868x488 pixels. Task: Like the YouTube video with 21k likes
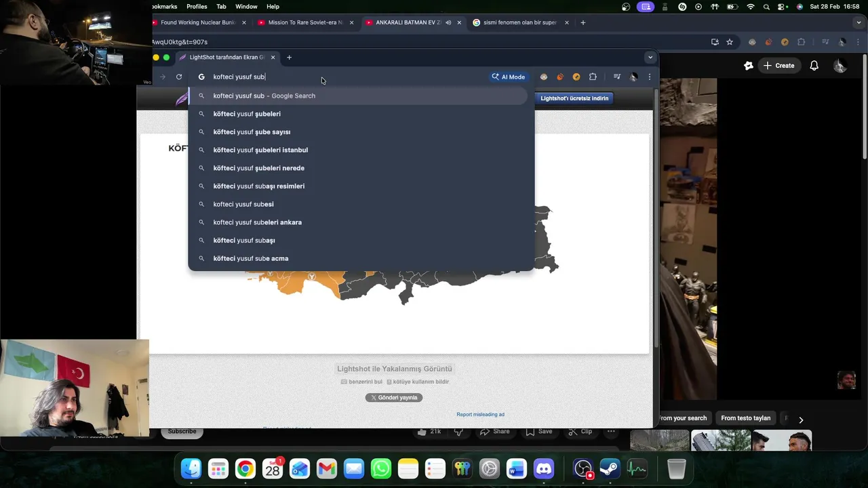point(429,432)
